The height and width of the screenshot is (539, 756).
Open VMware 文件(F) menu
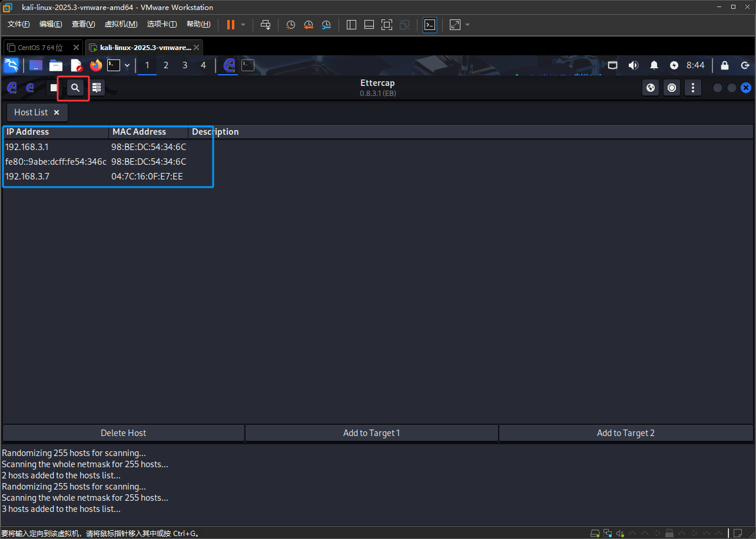point(18,24)
